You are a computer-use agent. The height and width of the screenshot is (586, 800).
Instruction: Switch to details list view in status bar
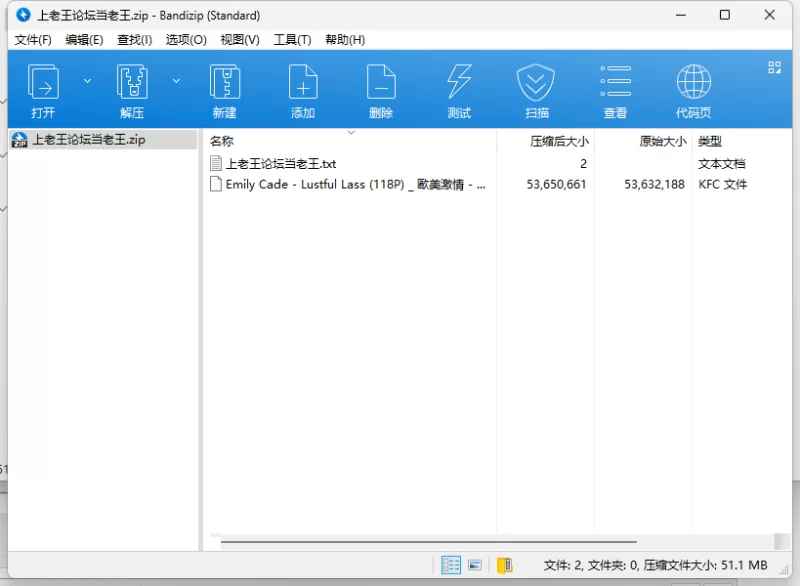[451, 565]
